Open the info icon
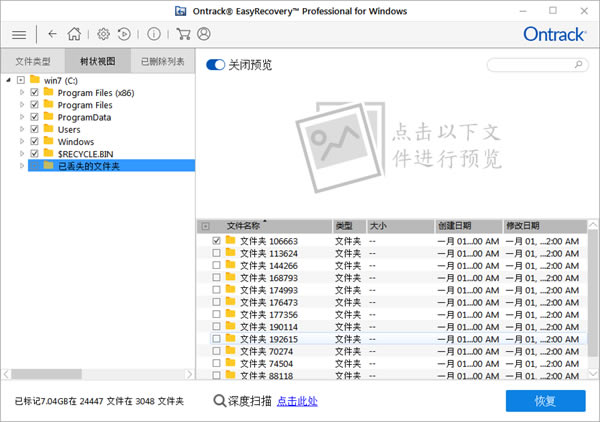Image resolution: width=600 pixels, height=422 pixels. click(x=153, y=34)
